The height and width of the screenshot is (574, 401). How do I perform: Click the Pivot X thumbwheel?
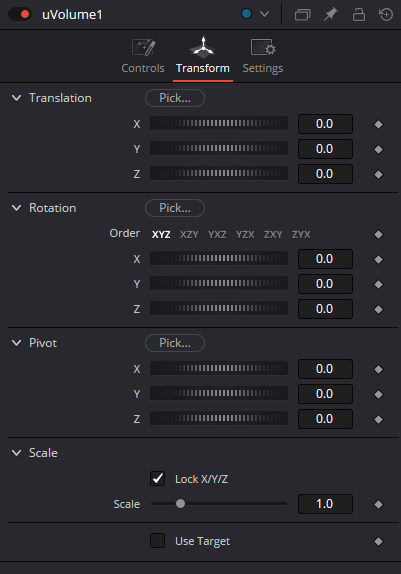coord(219,368)
